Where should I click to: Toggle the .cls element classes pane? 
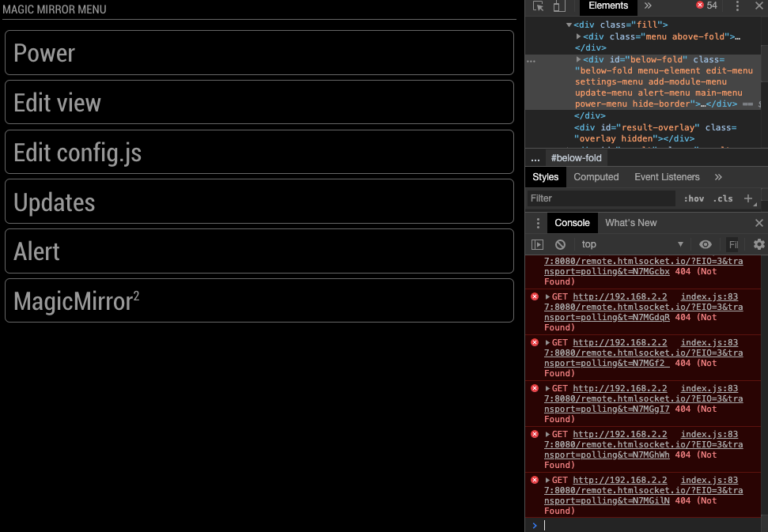(723, 198)
